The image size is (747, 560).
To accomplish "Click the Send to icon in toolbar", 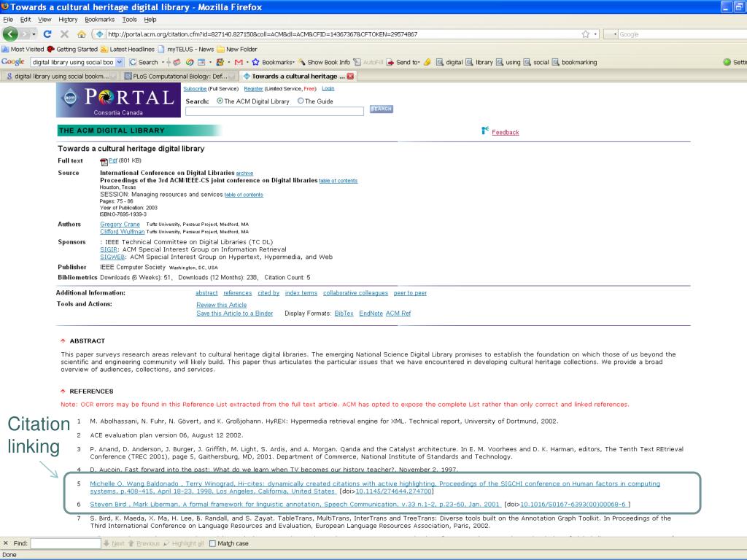I will coord(390,63).
